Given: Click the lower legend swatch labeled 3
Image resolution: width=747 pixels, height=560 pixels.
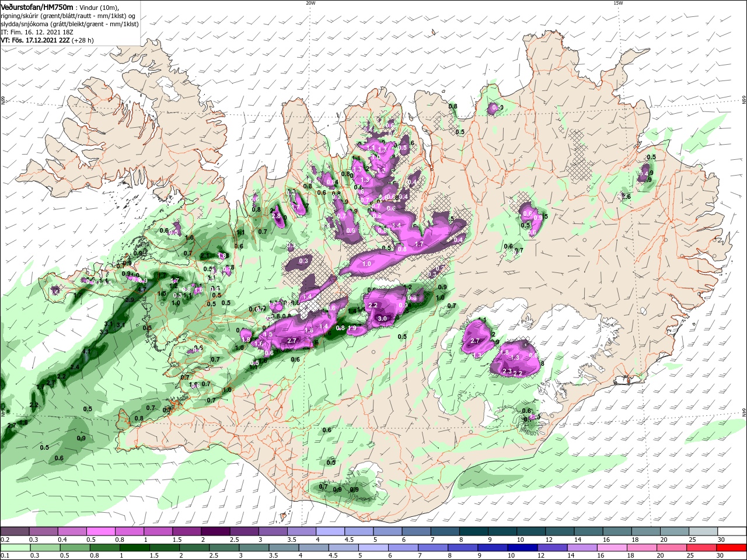Looking at the screenshot, I should (253, 548).
